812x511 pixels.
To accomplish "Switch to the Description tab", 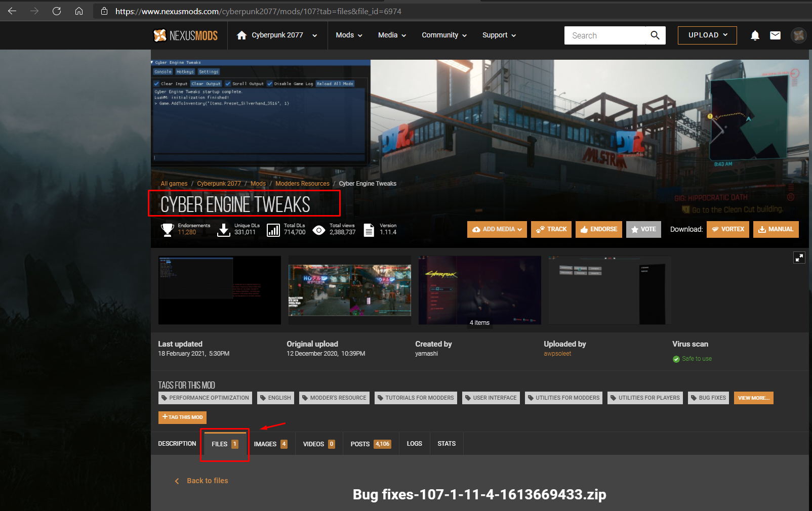I will tap(177, 444).
